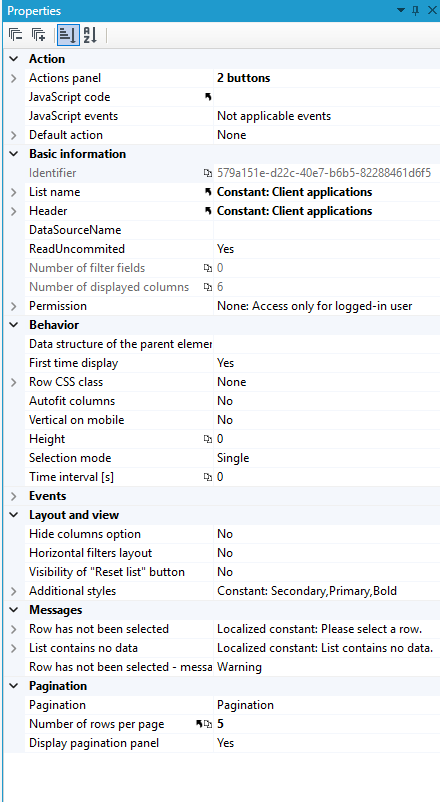This screenshot has width=440, height=802.
Task: Sort properties alphabetically with A-Z icon
Action: click(90, 35)
